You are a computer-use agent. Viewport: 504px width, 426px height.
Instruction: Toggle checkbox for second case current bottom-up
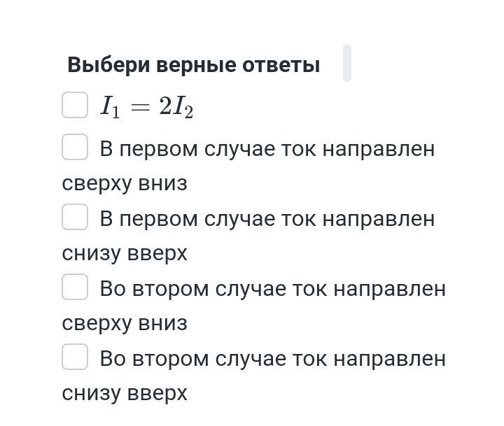(75, 357)
